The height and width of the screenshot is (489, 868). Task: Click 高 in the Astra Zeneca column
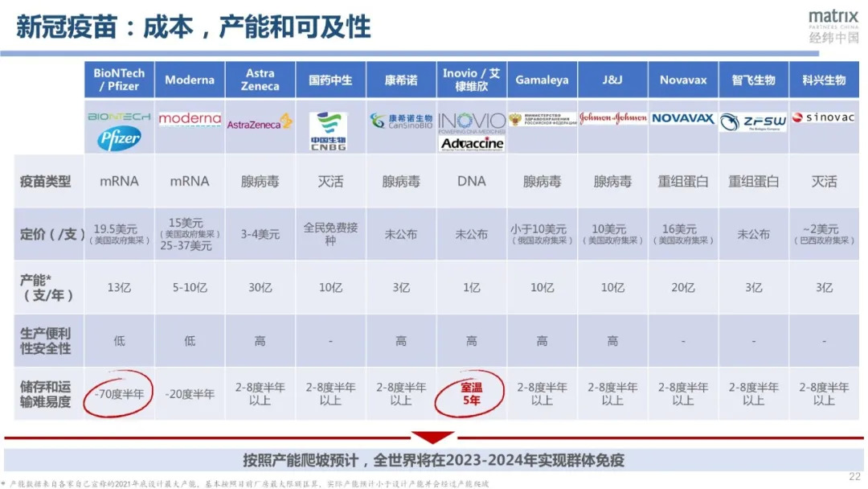pyautogui.click(x=260, y=340)
